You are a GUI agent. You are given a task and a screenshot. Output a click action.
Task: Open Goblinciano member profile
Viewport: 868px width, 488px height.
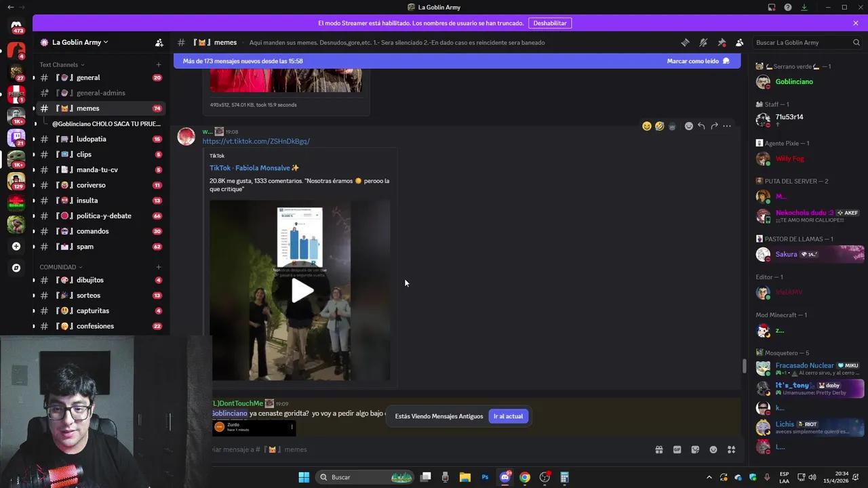[809, 82]
